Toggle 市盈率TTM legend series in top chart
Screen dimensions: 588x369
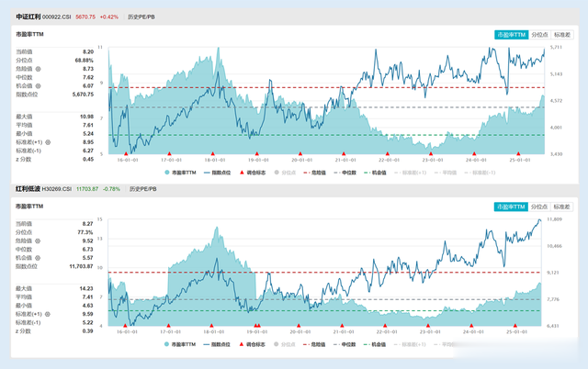(180, 173)
